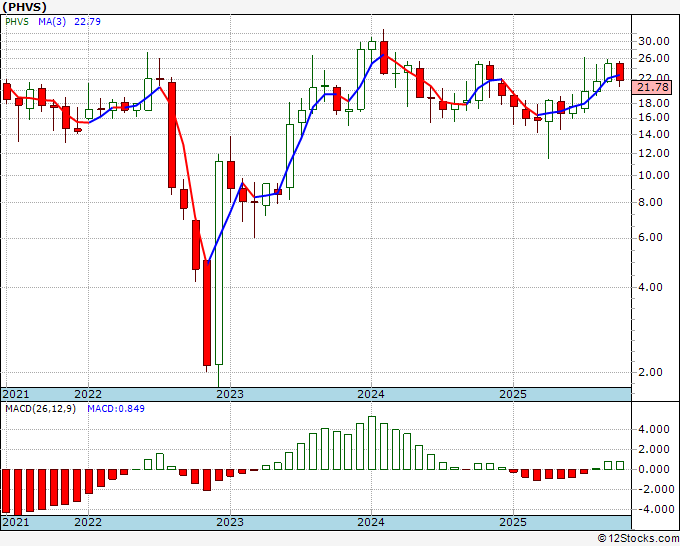Click the 0.000 MACD axis label
This screenshot has width=680, height=546.
click(x=654, y=469)
